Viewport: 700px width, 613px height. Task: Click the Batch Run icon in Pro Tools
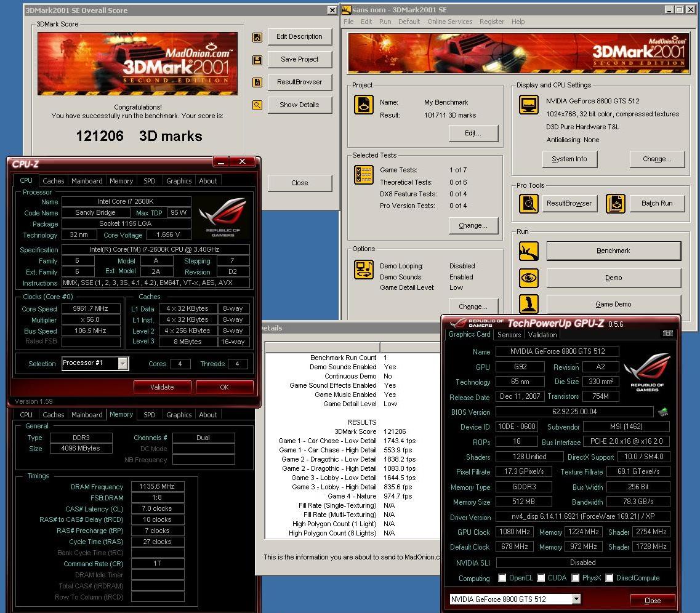click(x=616, y=204)
